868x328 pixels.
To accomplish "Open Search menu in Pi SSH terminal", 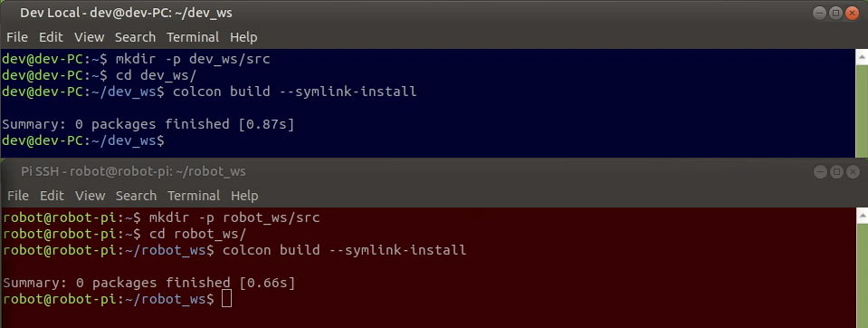I will click(136, 196).
